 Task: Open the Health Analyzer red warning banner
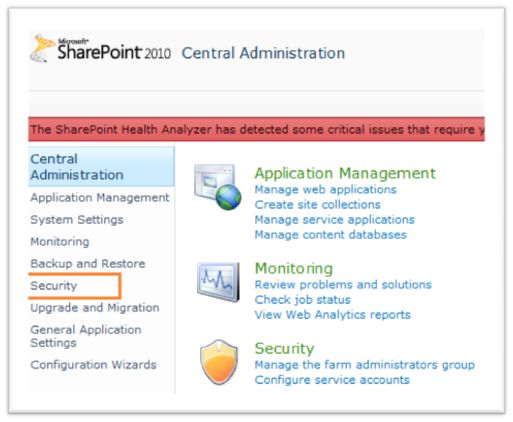point(256,129)
